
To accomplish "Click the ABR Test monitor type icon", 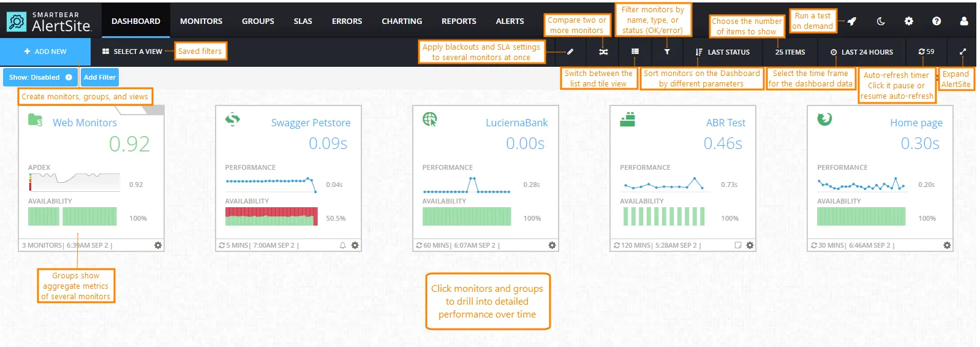I will pyautogui.click(x=627, y=120).
